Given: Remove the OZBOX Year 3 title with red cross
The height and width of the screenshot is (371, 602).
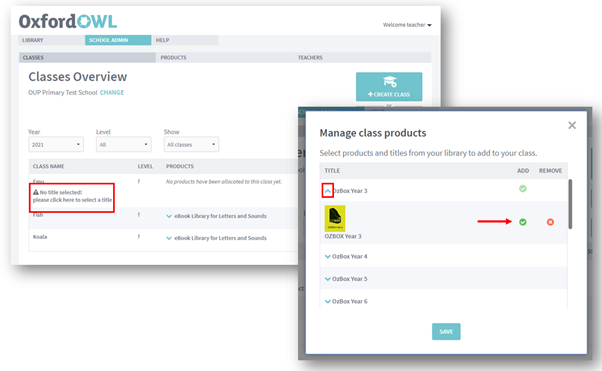Looking at the screenshot, I should (550, 222).
